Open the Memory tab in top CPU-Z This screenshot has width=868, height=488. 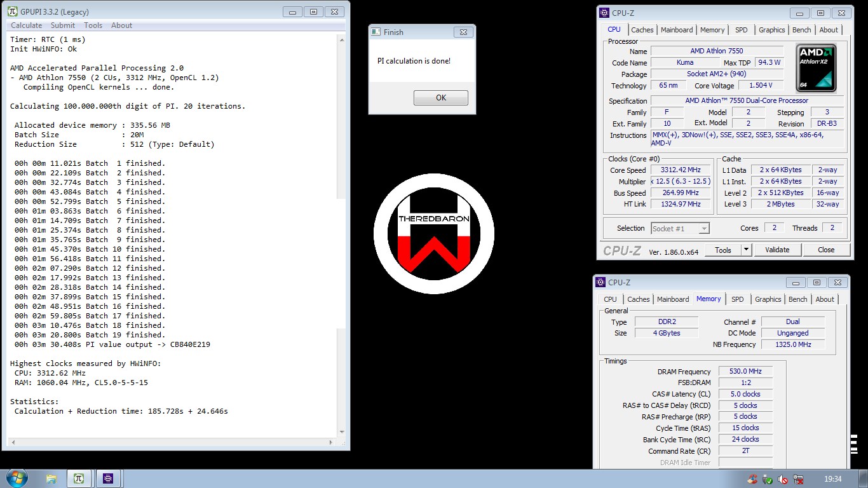coord(712,30)
